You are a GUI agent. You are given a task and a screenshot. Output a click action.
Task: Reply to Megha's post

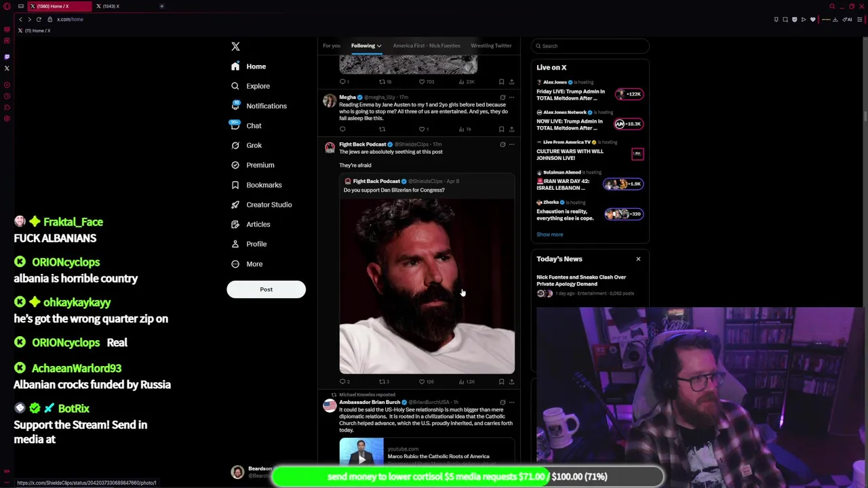click(342, 129)
